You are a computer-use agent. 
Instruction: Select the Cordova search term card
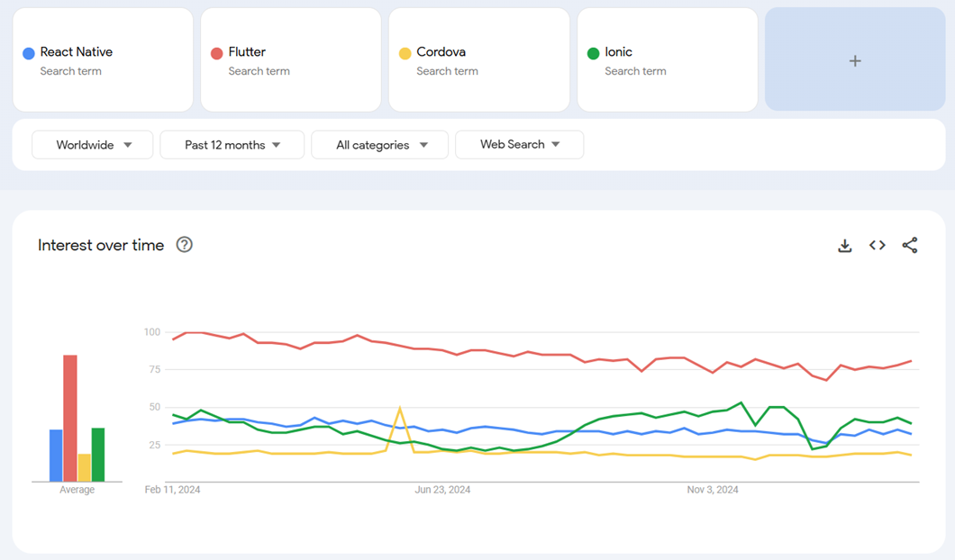click(x=479, y=59)
